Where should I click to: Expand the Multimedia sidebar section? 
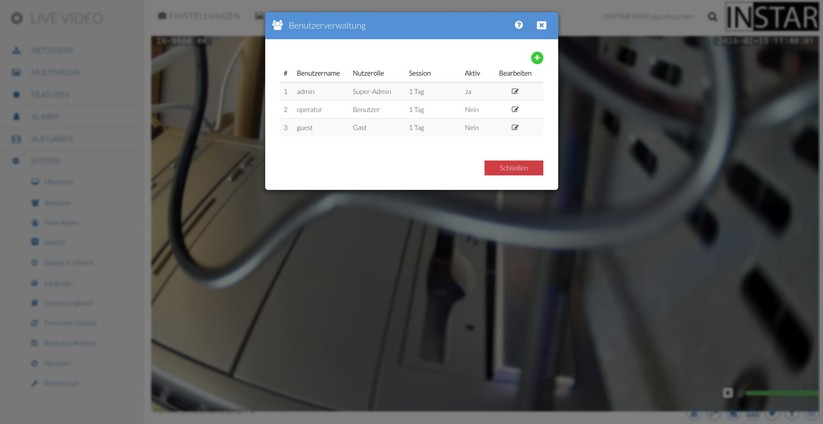[x=54, y=72]
